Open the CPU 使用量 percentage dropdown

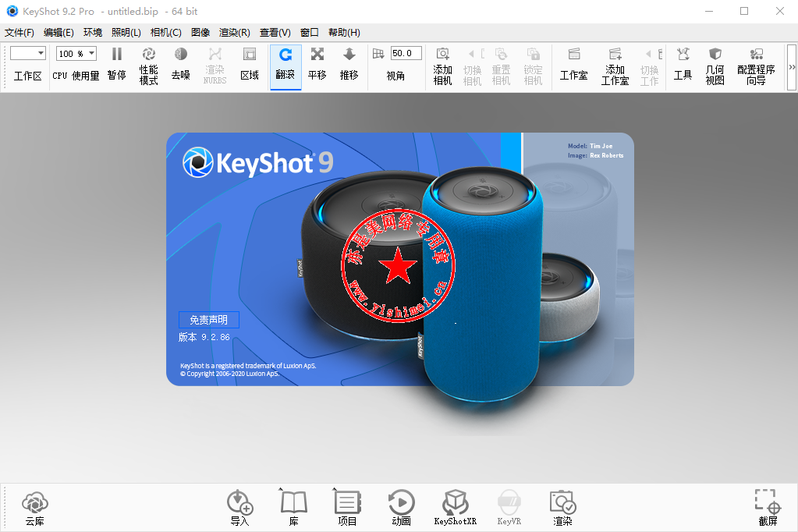point(76,54)
